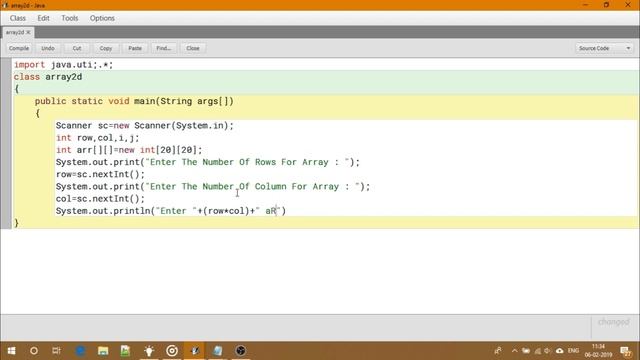Click the 'col=sc.nextInt();' line
The height and width of the screenshot is (360, 640).
pos(100,199)
